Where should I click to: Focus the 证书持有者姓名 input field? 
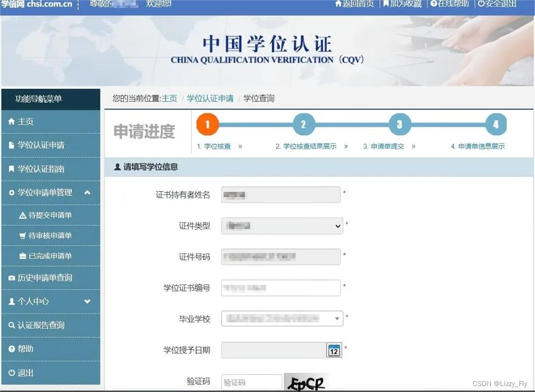281,195
